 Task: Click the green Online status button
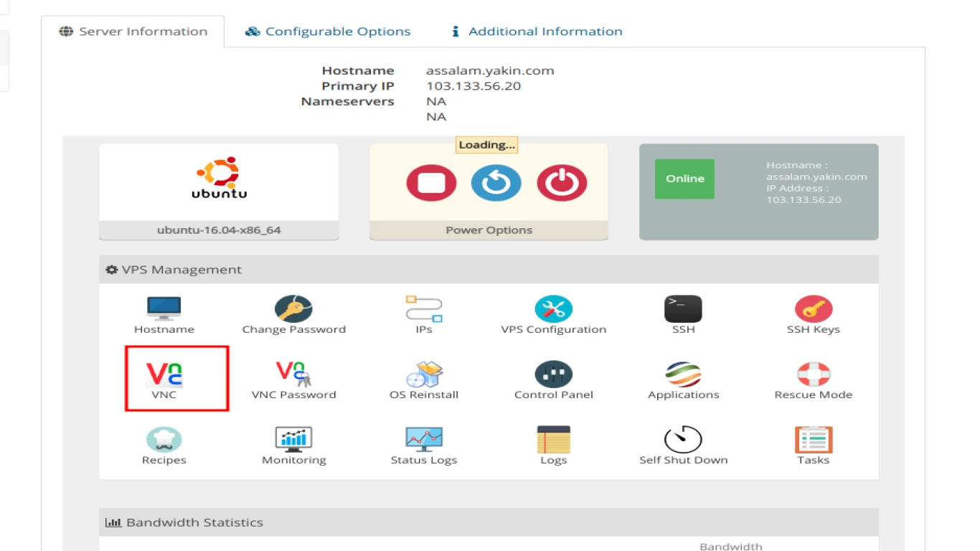[684, 179]
